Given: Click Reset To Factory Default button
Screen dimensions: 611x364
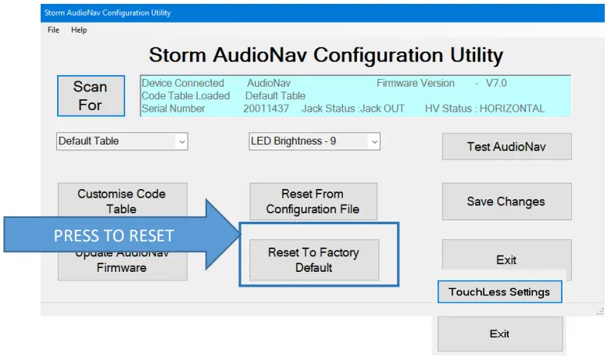Looking at the screenshot, I should [314, 260].
